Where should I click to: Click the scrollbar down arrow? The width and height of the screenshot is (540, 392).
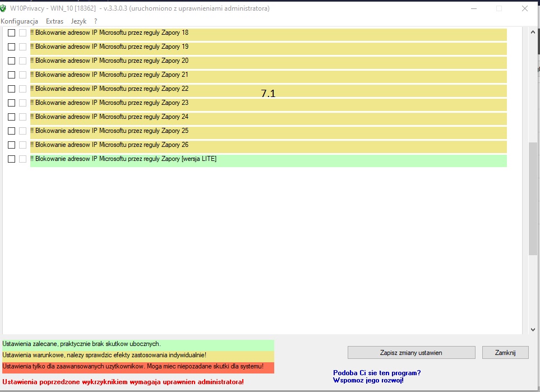click(533, 330)
